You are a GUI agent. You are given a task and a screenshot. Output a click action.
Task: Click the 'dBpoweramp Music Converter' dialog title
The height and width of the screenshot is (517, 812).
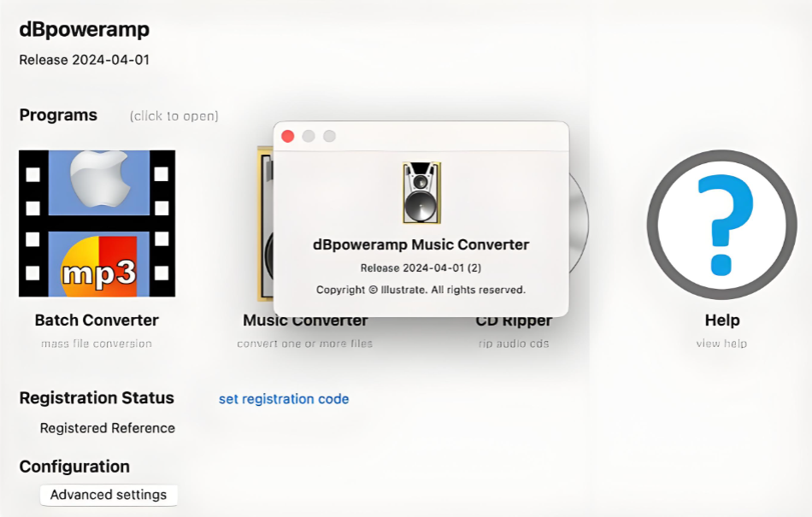pyautogui.click(x=421, y=244)
